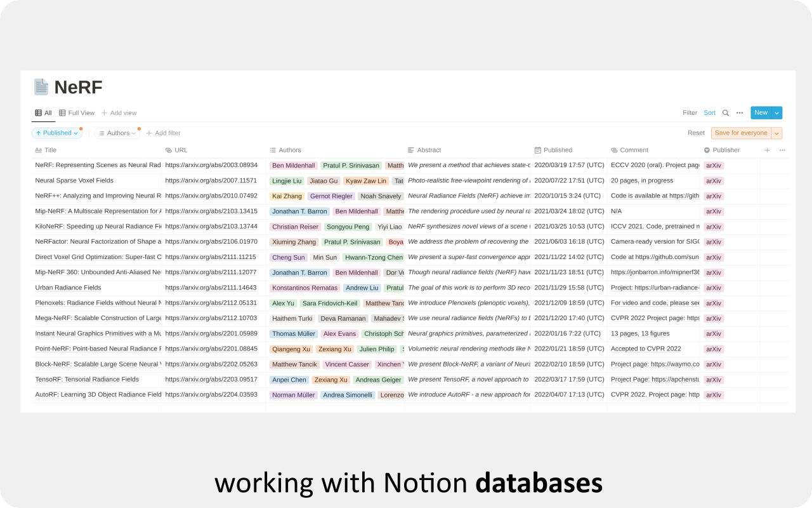This screenshot has width=812, height=508.
Task: Open the row titled Neural Sparse Voxel Fields
Action: click(74, 181)
